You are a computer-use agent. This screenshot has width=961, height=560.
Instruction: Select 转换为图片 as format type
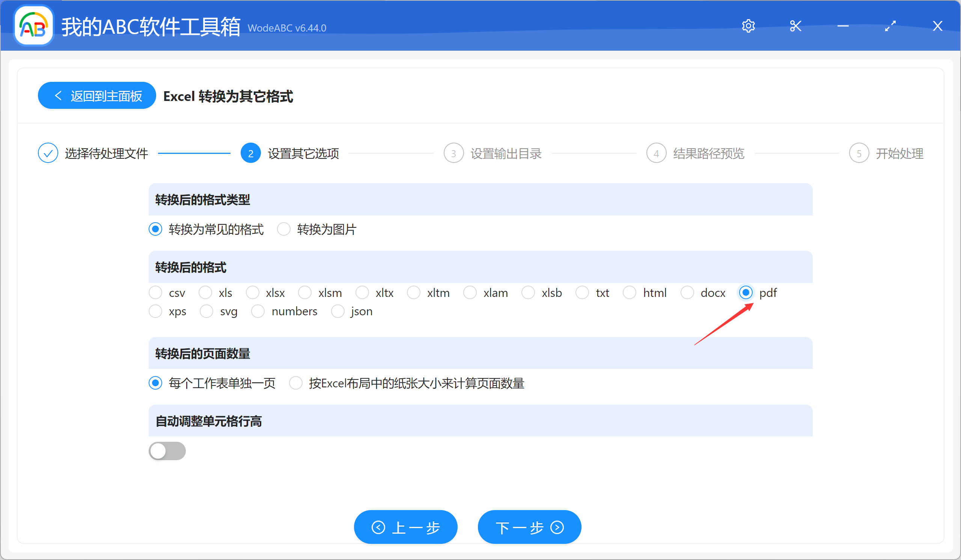[284, 229]
